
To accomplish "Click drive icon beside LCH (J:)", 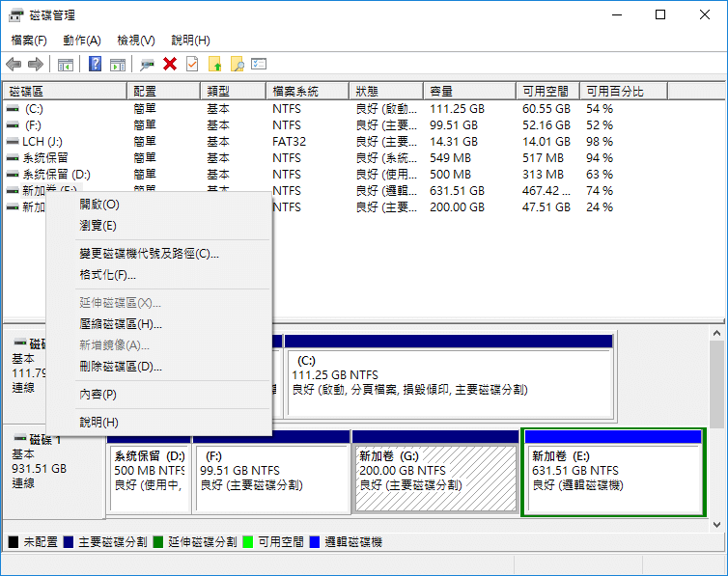I will point(13,142).
